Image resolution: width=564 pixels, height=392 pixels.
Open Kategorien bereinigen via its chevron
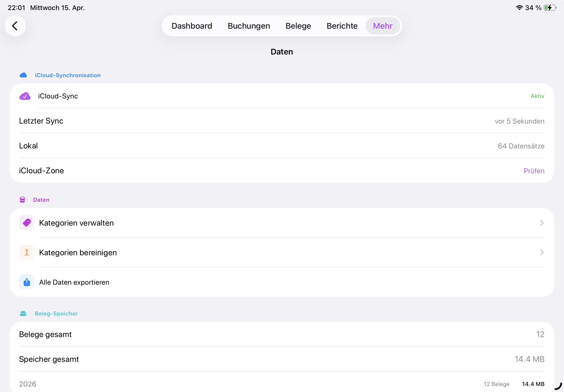[542, 252]
